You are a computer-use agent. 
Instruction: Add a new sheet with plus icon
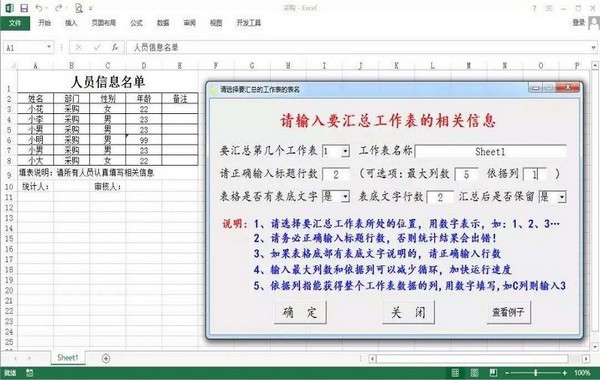[x=106, y=359]
